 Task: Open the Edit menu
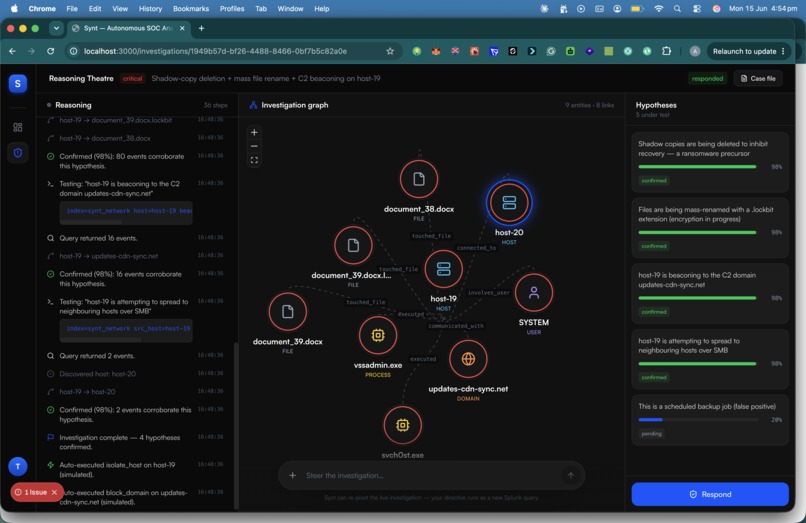pos(95,9)
